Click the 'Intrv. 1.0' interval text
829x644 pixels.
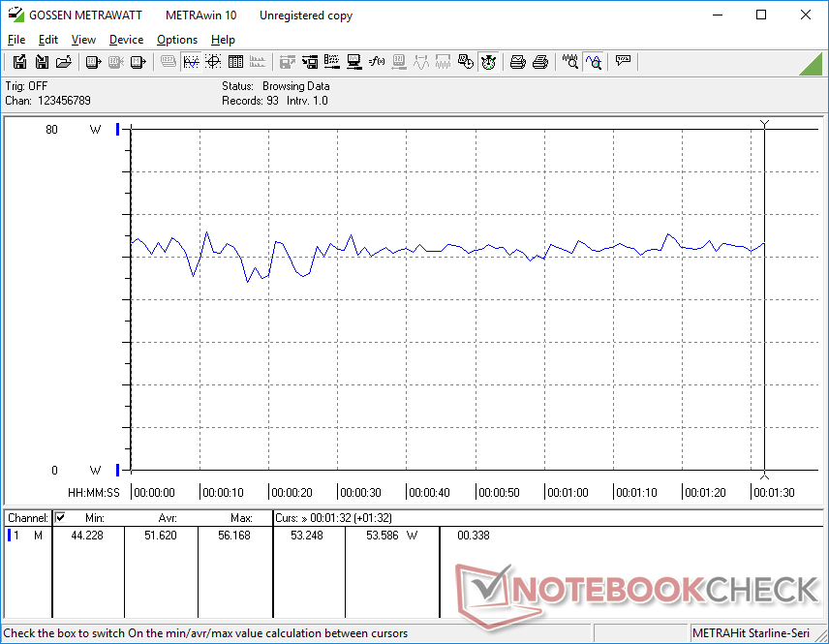(307, 101)
